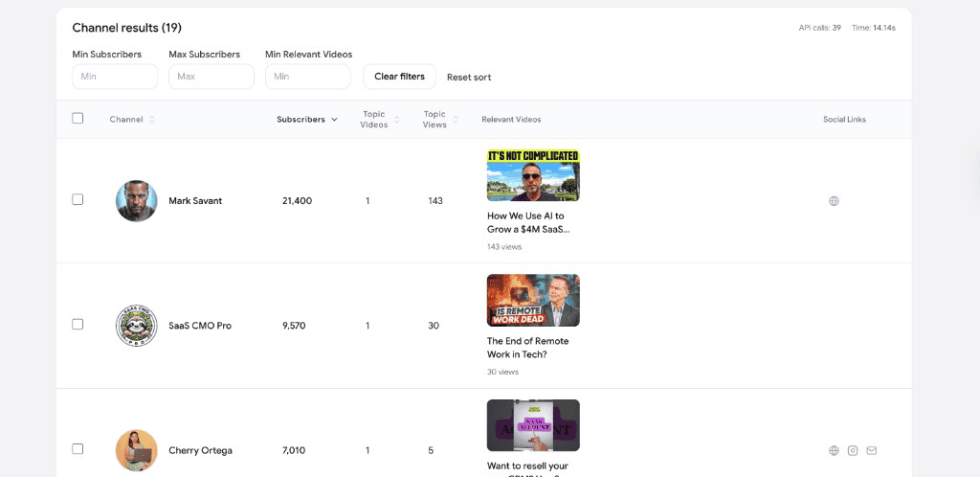Focus the Min Subscribers input field

(115, 77)
